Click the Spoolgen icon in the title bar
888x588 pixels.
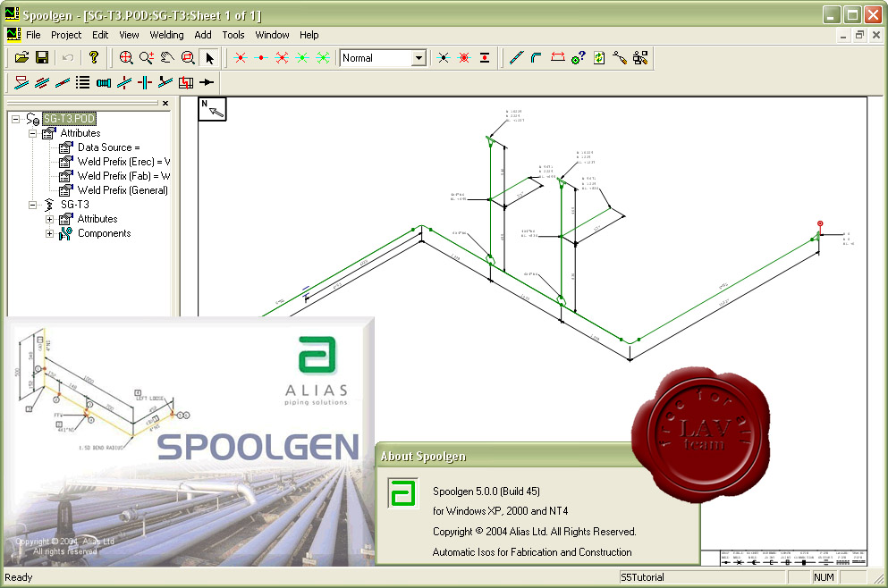pyautogui.click(x=12, y=14)
